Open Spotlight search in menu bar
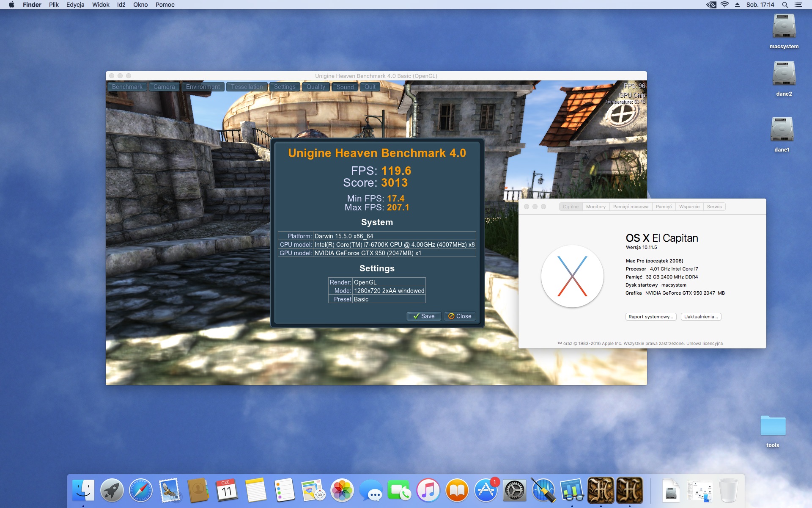This screenshot has width=812, height=508. pyautogui.click(x=785, y=5)
